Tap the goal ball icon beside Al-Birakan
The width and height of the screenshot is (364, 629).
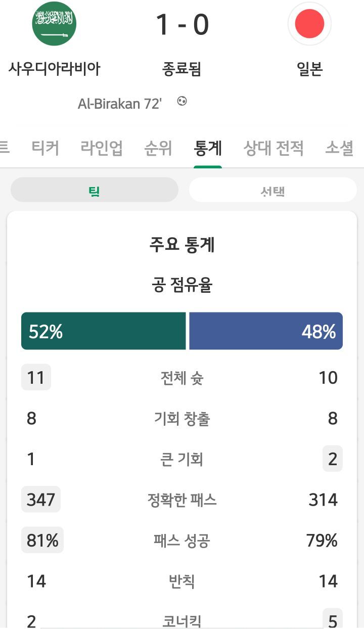coord(182,102)
